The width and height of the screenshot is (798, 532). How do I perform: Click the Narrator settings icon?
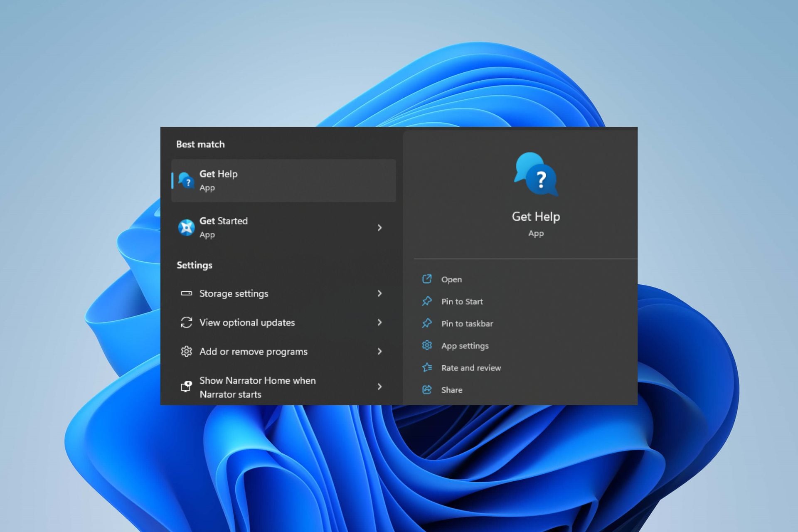click(x=187, y=387)
